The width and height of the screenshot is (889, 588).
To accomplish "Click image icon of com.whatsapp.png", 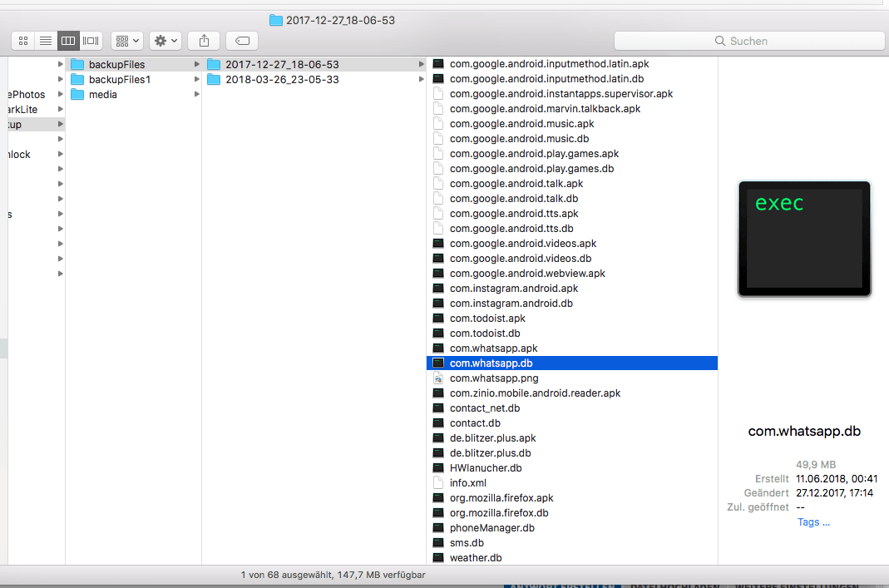I will point(438,378).
